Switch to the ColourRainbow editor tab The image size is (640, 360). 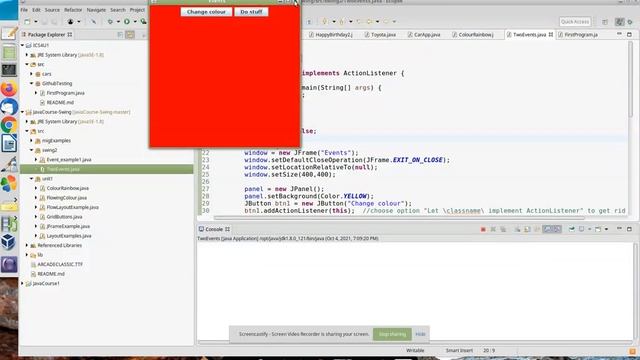473,35
